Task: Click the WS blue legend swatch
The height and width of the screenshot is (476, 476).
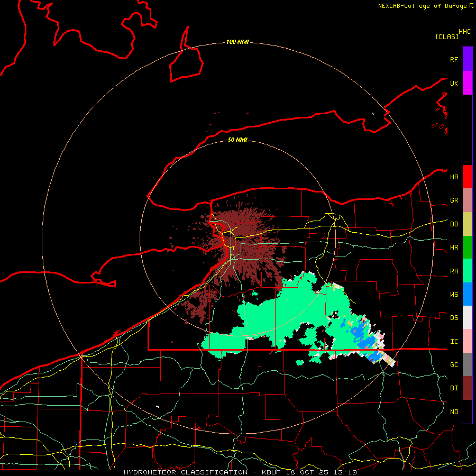Action: coord(467,294)
